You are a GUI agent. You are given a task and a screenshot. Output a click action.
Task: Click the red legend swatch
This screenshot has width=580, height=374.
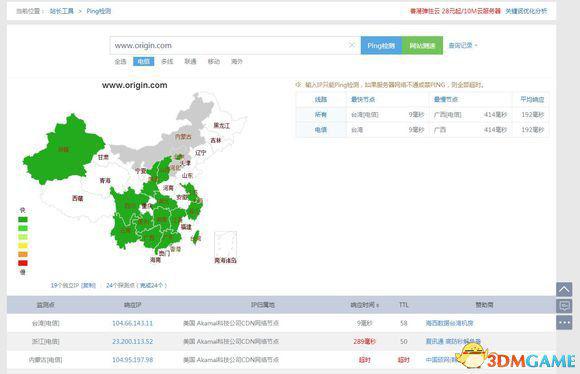[x=23, y=263]
